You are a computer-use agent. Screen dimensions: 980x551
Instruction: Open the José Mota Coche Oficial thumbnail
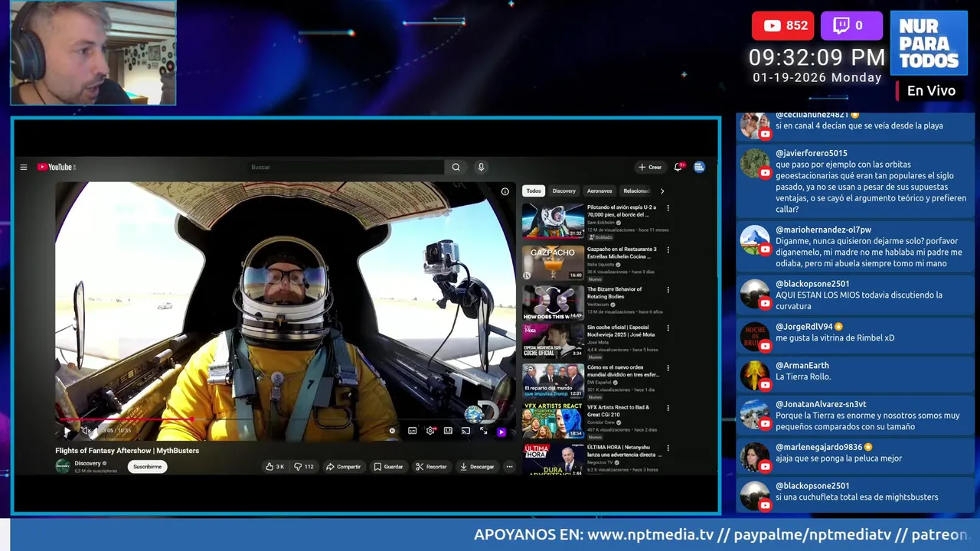[553, 341]
